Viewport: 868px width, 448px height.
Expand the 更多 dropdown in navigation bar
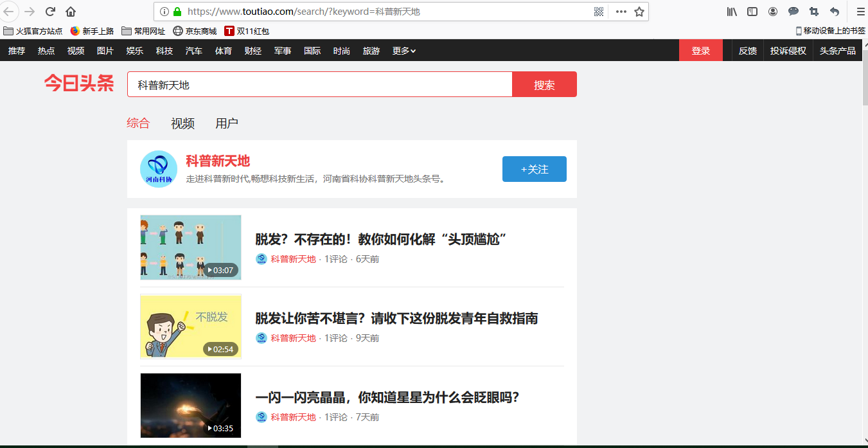click(404, 51)
